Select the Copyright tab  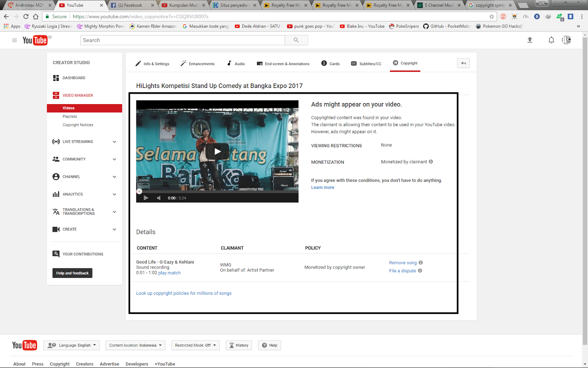click(x=405, y=63)
